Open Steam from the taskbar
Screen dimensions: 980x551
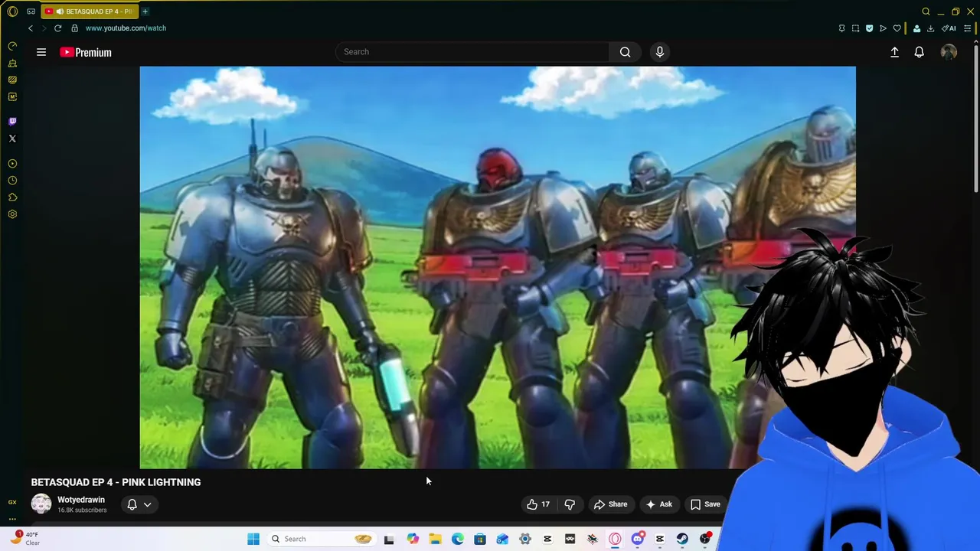coord(682,539)
